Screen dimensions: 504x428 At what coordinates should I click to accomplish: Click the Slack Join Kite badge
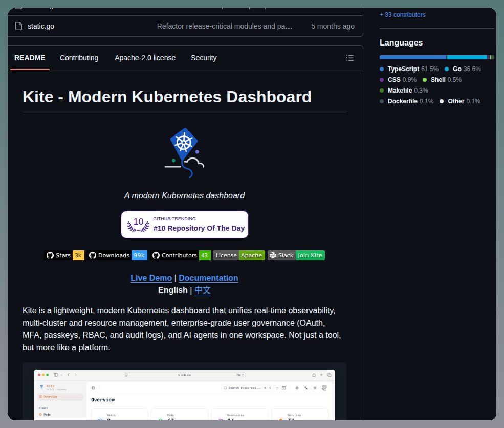(296, 255)
